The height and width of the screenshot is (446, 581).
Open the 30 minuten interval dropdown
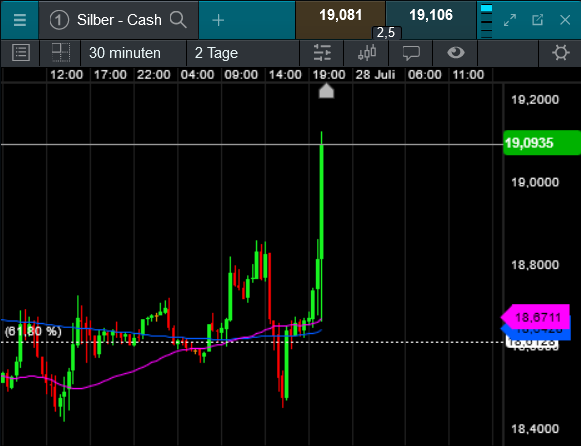[x=133, y=53]
